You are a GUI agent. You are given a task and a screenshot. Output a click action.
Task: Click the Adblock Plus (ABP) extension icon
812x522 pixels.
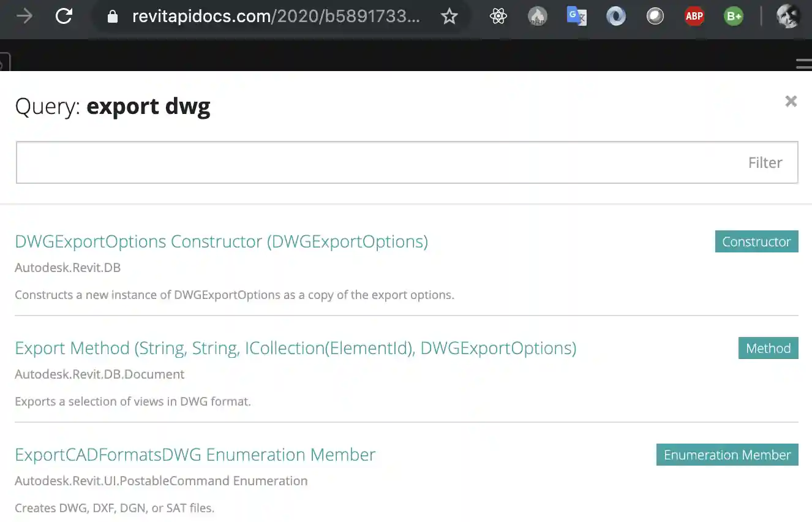click(x=694, y=17)
